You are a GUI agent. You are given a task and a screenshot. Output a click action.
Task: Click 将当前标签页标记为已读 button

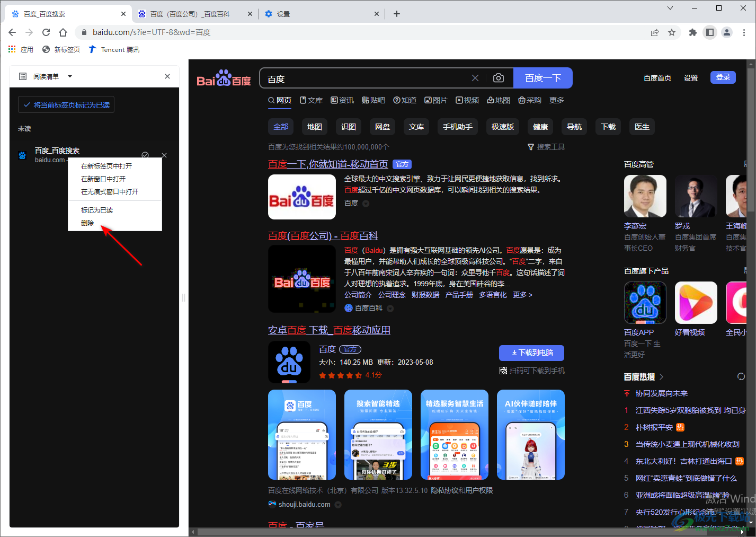[66, 104]
